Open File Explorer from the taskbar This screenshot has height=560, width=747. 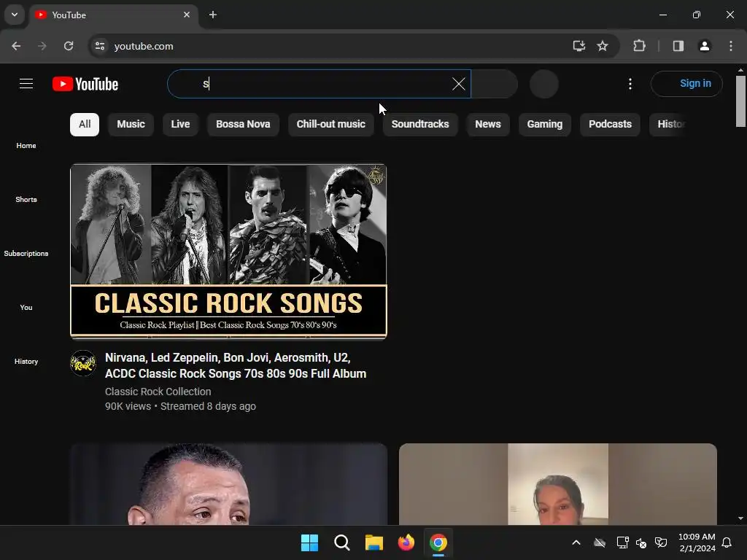(x=374, y=542)
